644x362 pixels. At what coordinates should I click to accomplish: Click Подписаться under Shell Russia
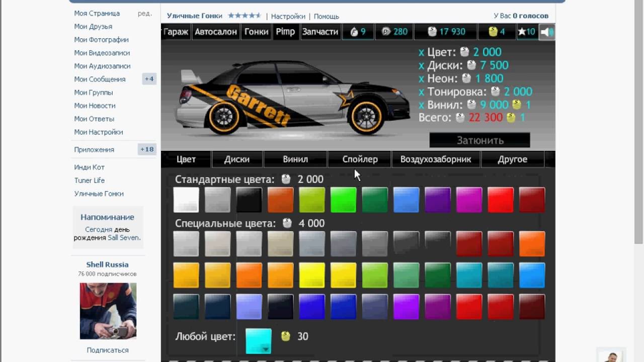108,350
